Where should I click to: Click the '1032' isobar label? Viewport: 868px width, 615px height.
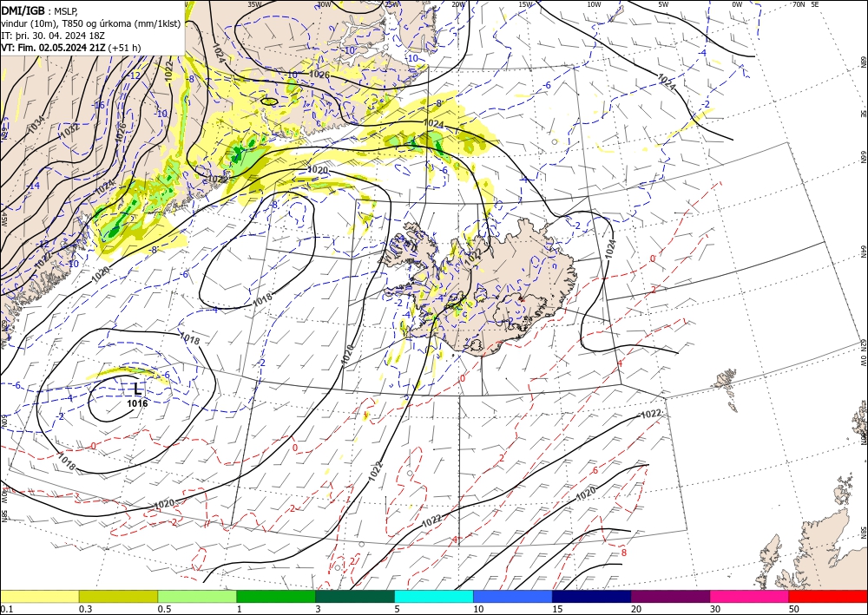coord(69,130)
